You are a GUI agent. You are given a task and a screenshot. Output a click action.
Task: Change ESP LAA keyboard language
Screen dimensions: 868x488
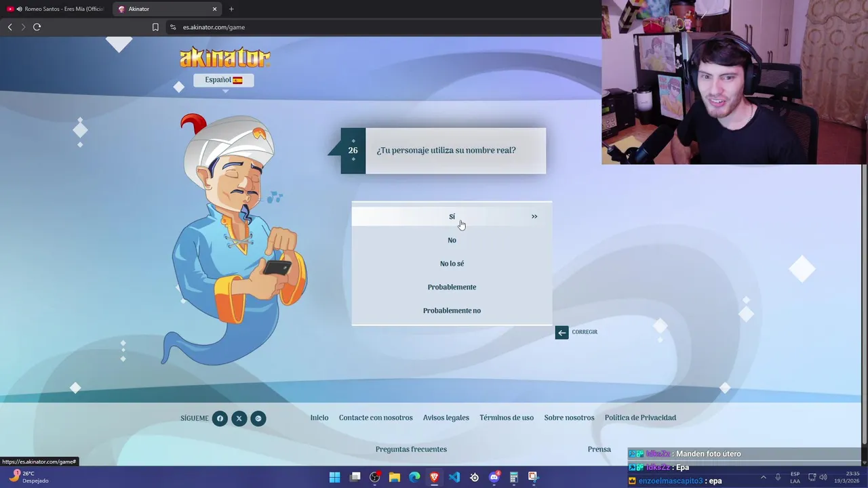coord(795,477)
